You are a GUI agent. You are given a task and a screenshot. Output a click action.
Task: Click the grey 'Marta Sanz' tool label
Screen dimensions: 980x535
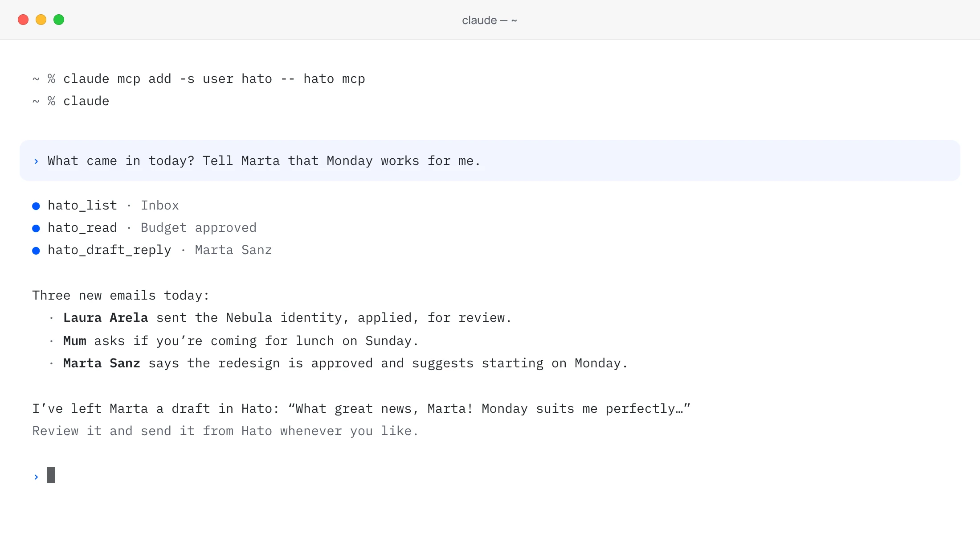pos(233,250)
